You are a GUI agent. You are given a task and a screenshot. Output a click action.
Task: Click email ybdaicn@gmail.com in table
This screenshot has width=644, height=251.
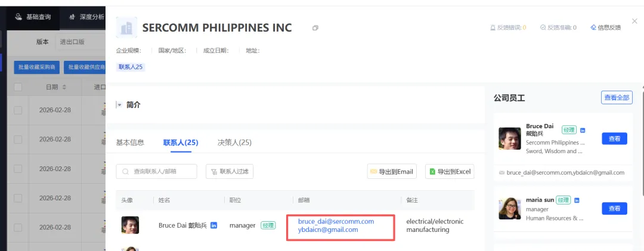point(328,230)
